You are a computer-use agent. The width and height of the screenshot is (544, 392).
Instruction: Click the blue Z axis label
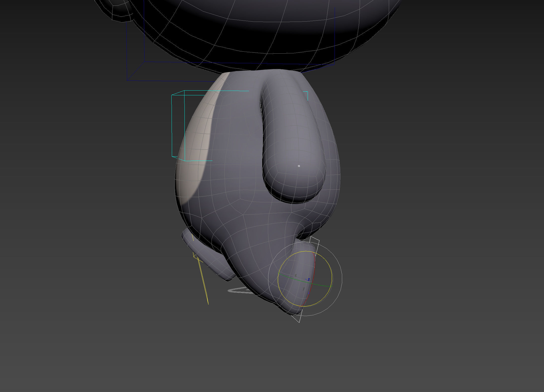[309, 280]
